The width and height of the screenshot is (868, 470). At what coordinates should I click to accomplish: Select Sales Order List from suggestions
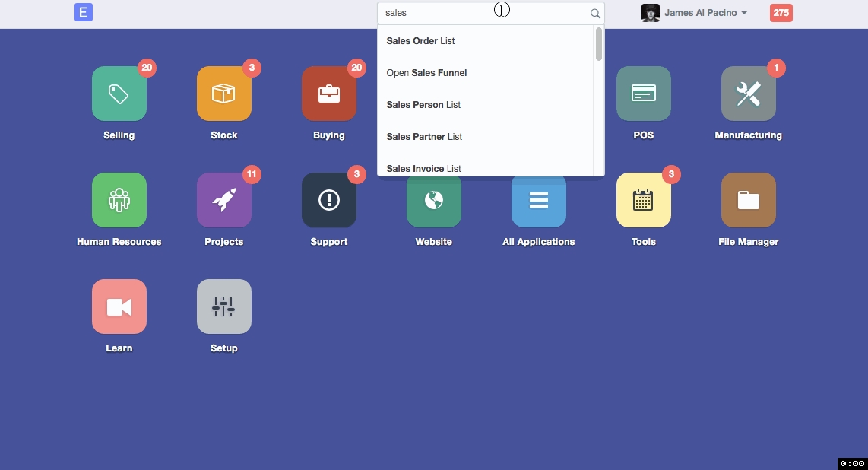click(420, 41)
